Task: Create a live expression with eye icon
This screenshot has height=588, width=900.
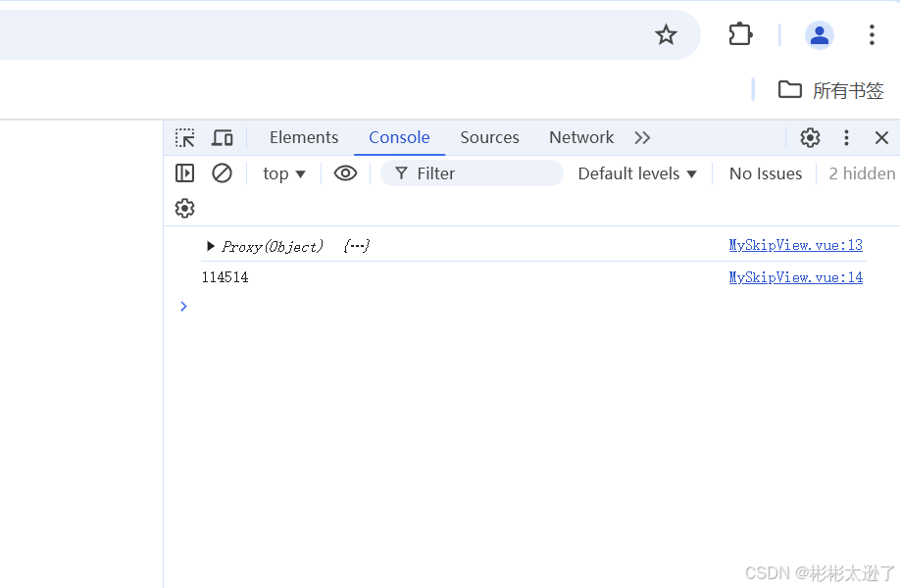Action: (x=345, y=173)
